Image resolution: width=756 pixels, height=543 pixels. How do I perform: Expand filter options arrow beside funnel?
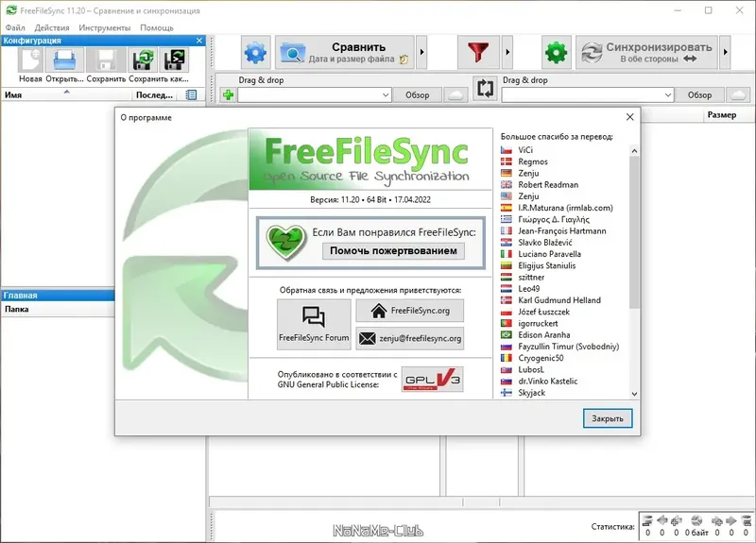click(507, 52)
